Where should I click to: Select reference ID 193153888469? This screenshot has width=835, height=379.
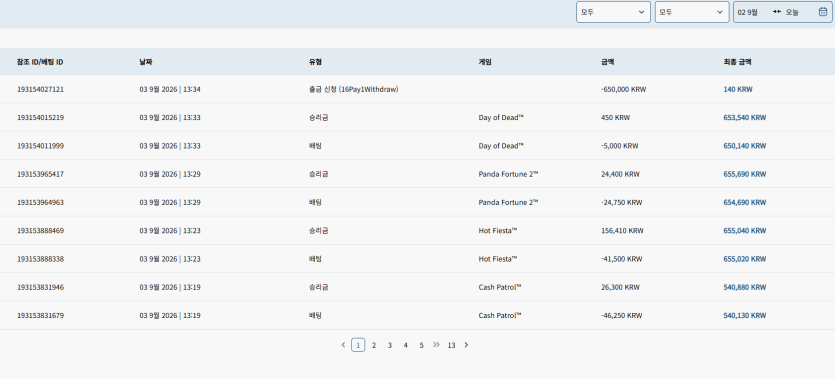point(40,230)
